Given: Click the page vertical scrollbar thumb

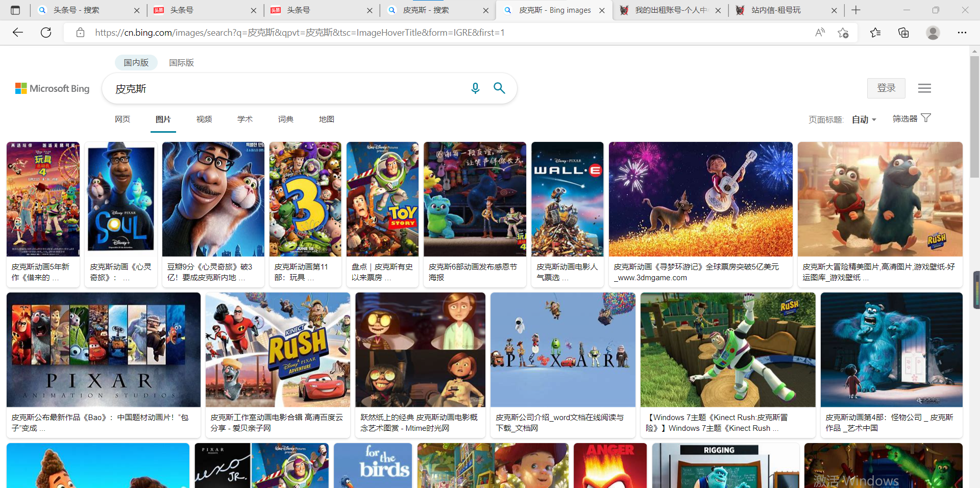Looking at the screenshot, I should point(974,116).
